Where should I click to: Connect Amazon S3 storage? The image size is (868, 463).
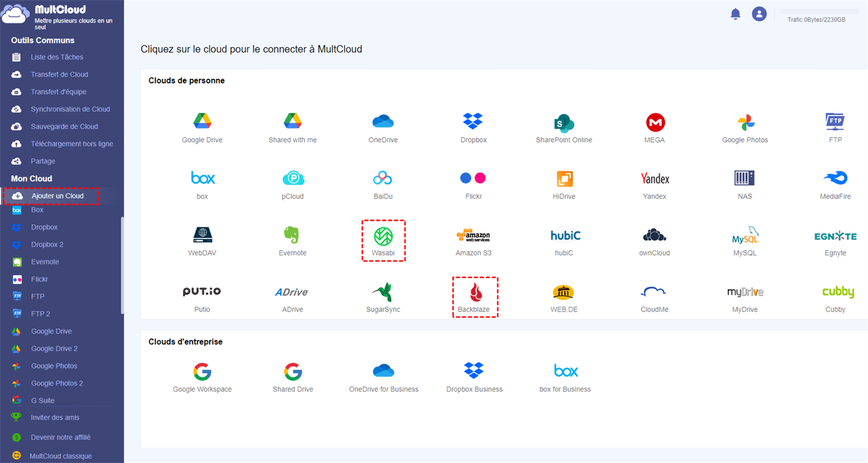(x=473, y=241)
